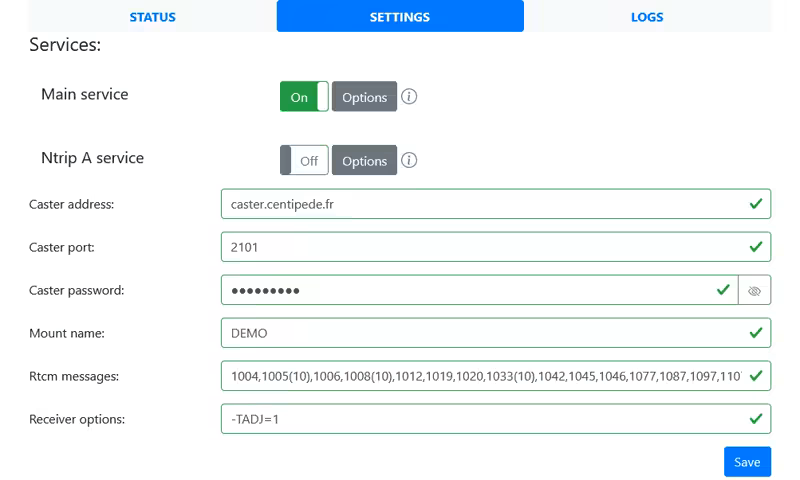Screen dimensions: 800x480
Task: Enable the Ntrip A service toggle
Action: [x=304, y=161]
